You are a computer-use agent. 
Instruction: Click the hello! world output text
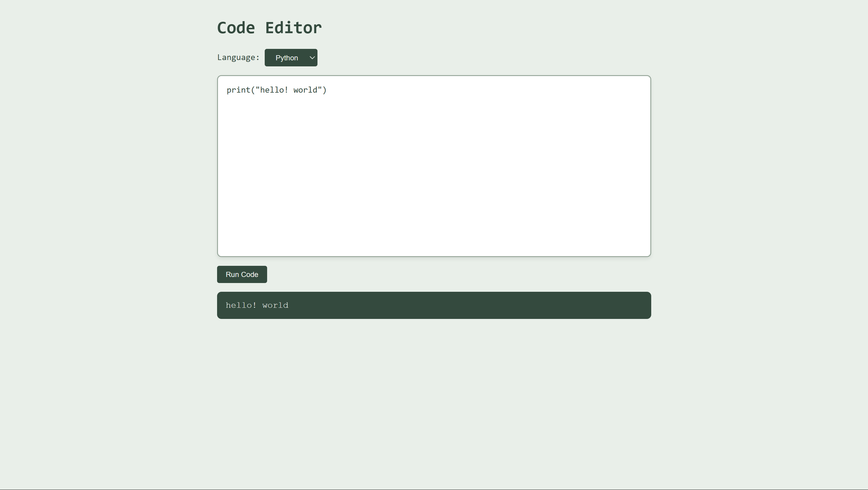pos(257,306)
